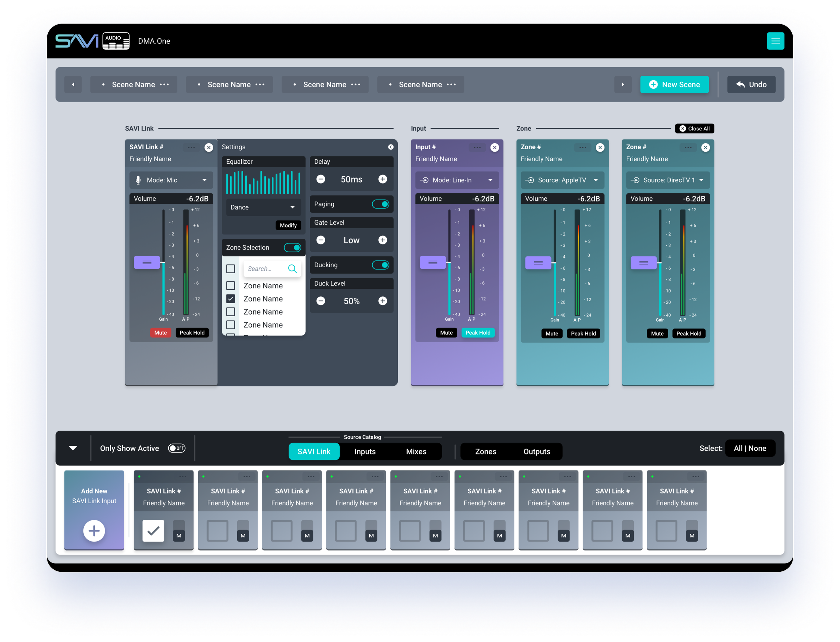
Task: Click the Close All button
Action: [694, 129]
